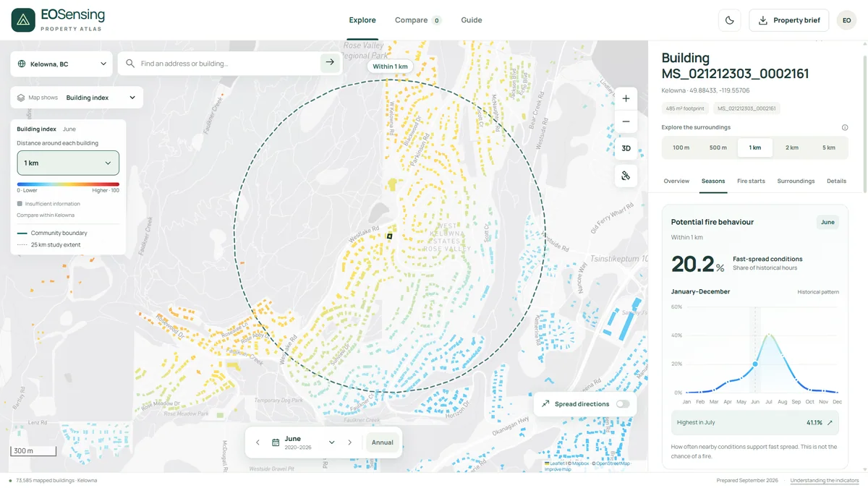The height and width of the screenshot is (488, 868).
Task: Select 5 km surroundings radius
Action: [x=829, y=147]
